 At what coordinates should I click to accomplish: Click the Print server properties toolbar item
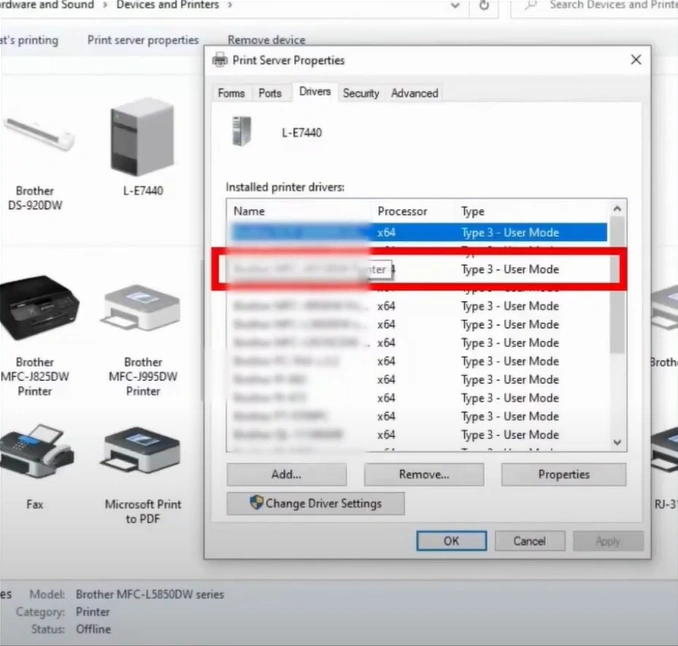(142, 40)
